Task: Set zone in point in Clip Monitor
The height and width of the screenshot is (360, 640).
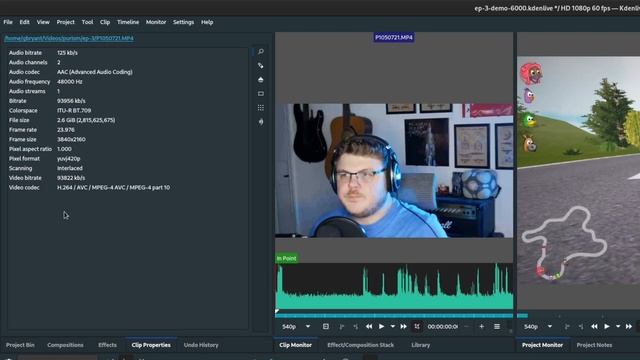Action: tap(342, 327)
